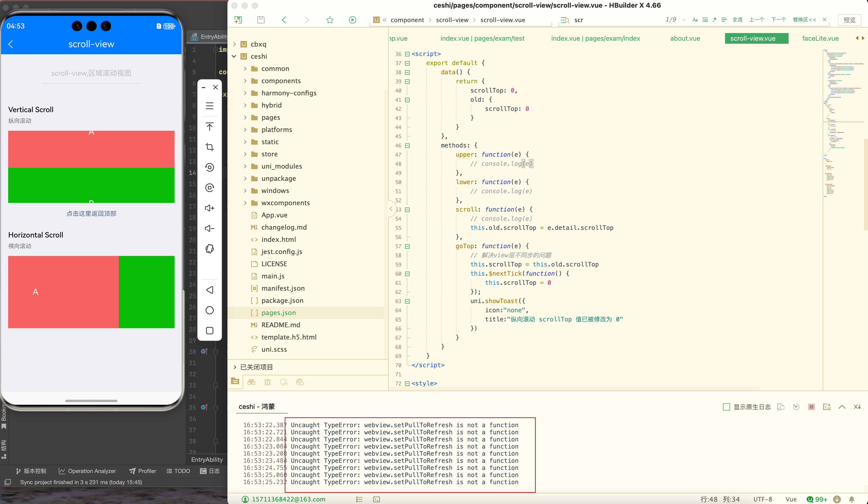Toggle whole-word search option
868x504 pixels.
pyautogui.click(x=705, y=20)
